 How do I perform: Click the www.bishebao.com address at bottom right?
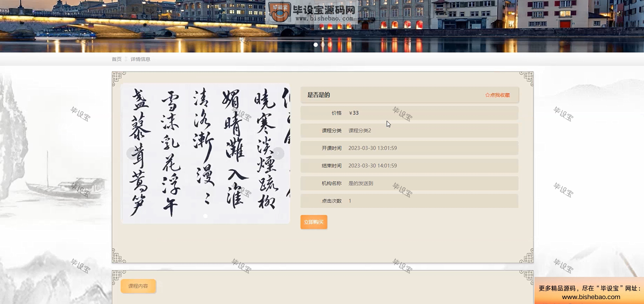(x=591, y=297)
